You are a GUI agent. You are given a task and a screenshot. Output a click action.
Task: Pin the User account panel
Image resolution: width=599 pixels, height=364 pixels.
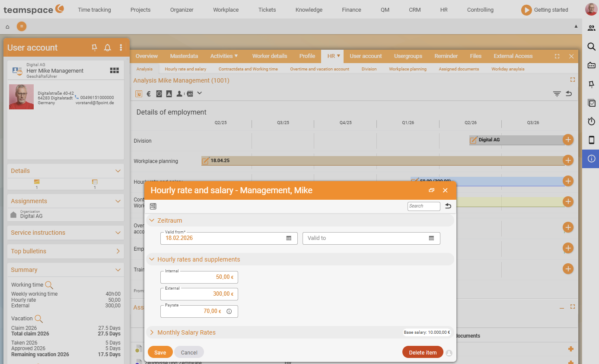click(94, 48)
